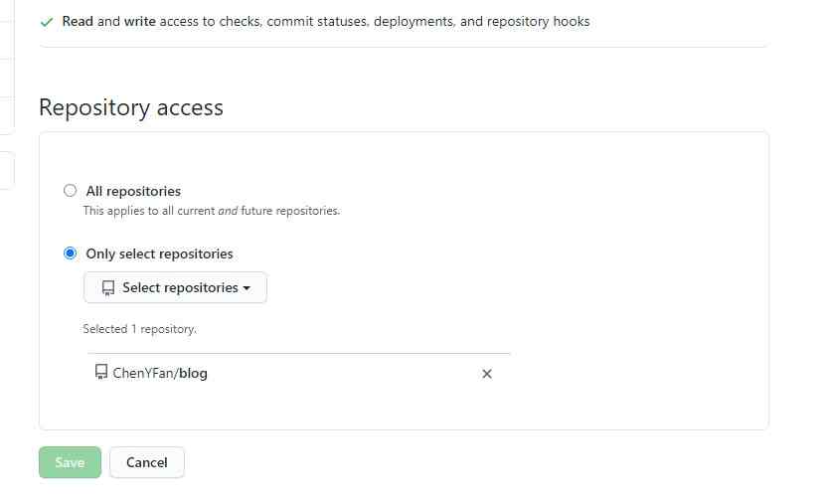Viewport: 828px width, 504px height.
Task: Click the repo icon inside Select repositories button
Action: (x=107, y=288)
